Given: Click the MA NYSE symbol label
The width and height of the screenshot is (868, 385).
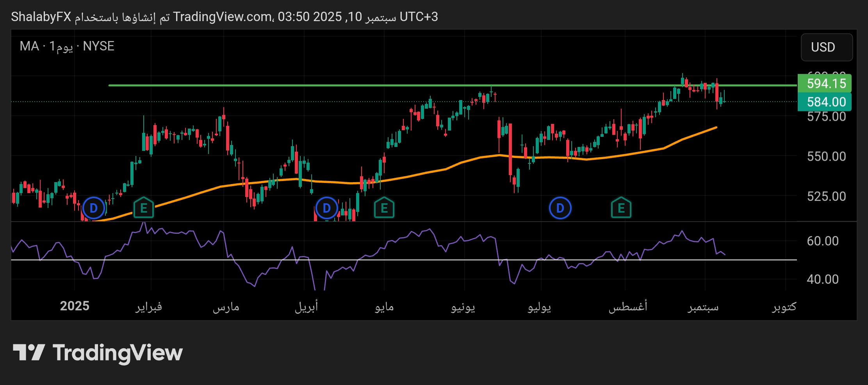Looking at the screenshot, I should point(67,47).
